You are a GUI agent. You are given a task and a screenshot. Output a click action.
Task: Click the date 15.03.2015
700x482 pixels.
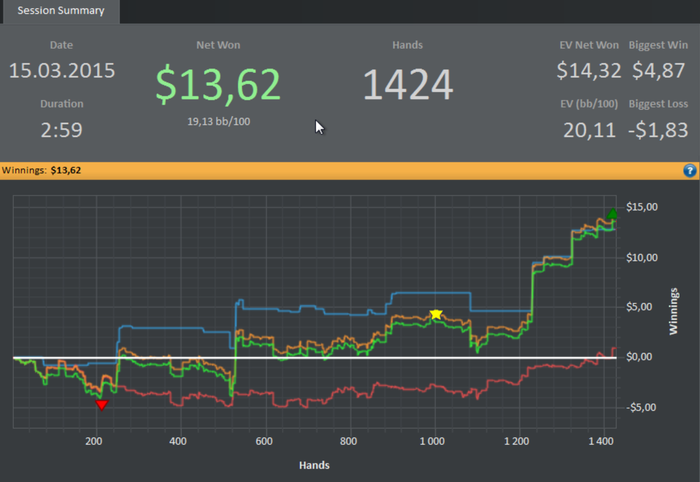pyautogui.click(x=62, y=71)
